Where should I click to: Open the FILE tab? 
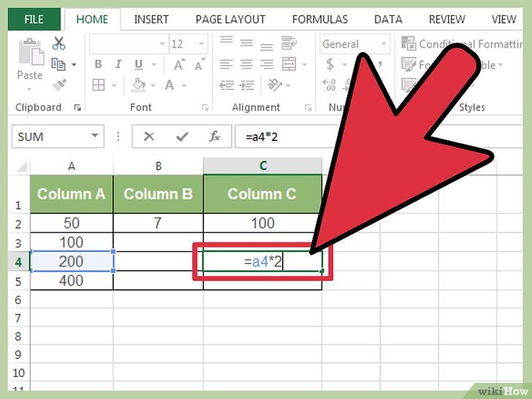(x=34, y=19)
